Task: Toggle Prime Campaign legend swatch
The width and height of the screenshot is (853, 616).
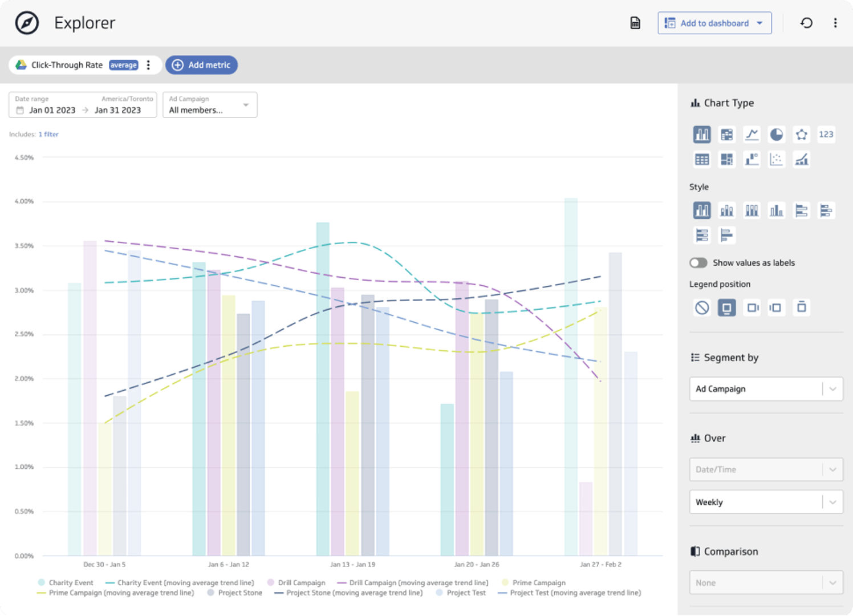Action: [x=505, y=583]
